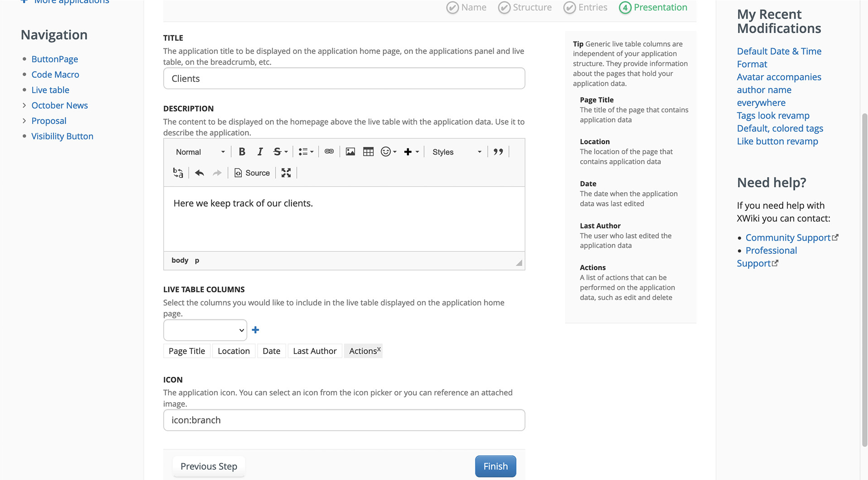
Task: Maximize the editor with fullscreen icon
Action: (x=286, y=173)
